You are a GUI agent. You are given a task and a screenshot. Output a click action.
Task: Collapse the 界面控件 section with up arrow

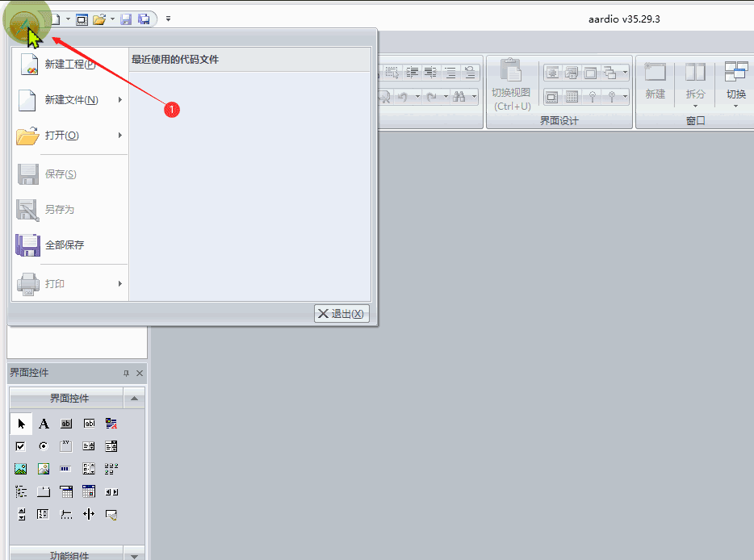coord(134,399)
